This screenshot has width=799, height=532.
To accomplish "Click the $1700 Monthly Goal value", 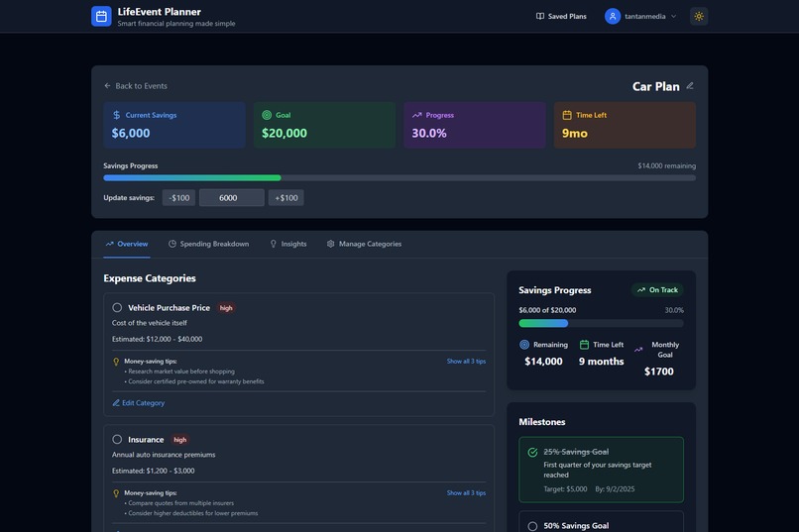I will pyautogui.click(x=659, y=372).
